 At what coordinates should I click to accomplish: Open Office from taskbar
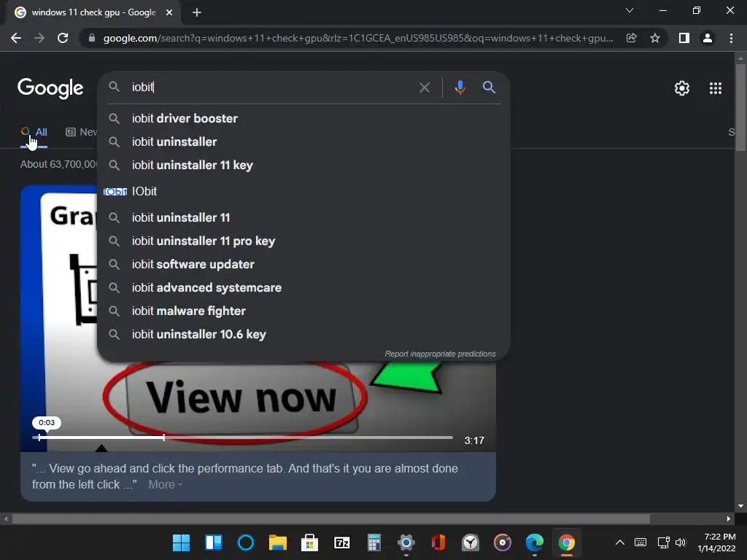click(x=438, y=542)
